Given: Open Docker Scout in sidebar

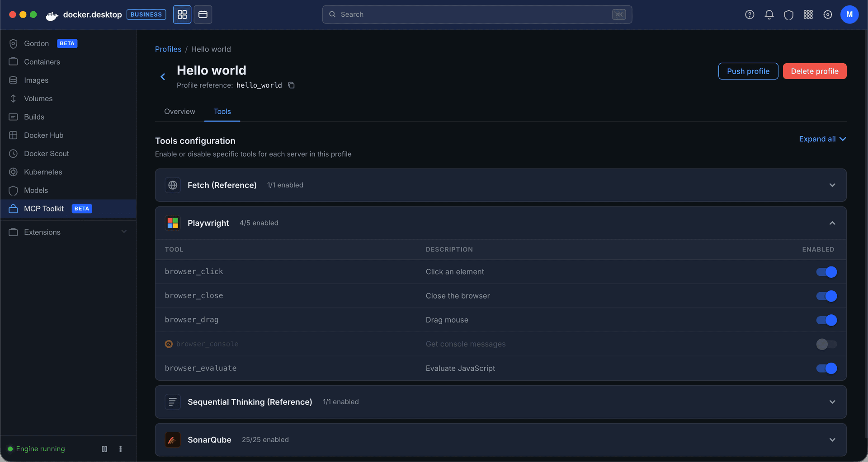Looking at the screenshot, I should pos(46,154).
